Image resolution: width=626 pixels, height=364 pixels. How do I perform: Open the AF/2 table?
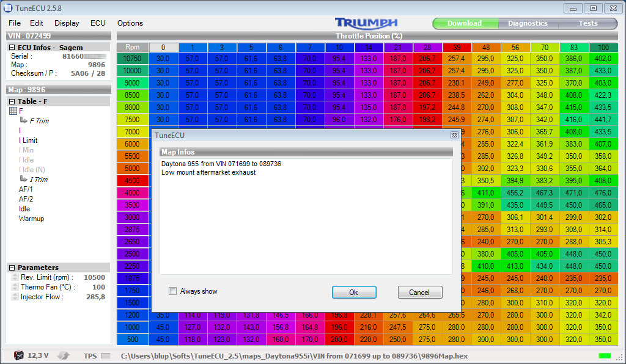point(26,199)
